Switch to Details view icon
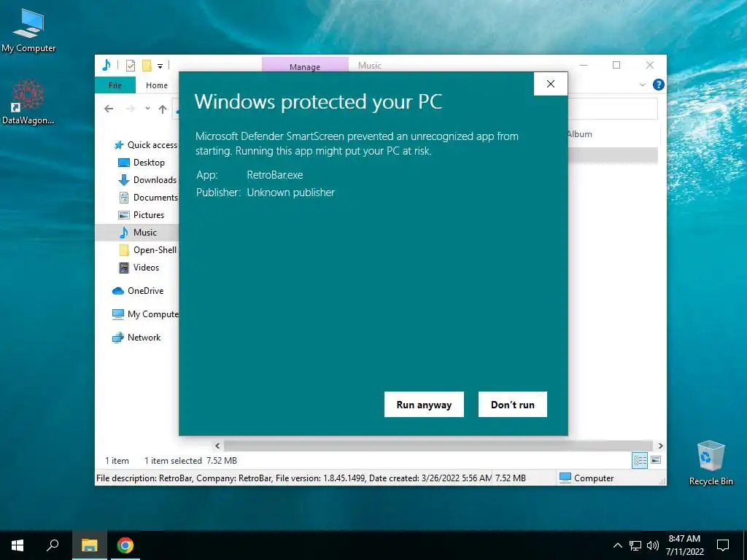The height and width of the screenshot is (560, 747). coord(640,461)
